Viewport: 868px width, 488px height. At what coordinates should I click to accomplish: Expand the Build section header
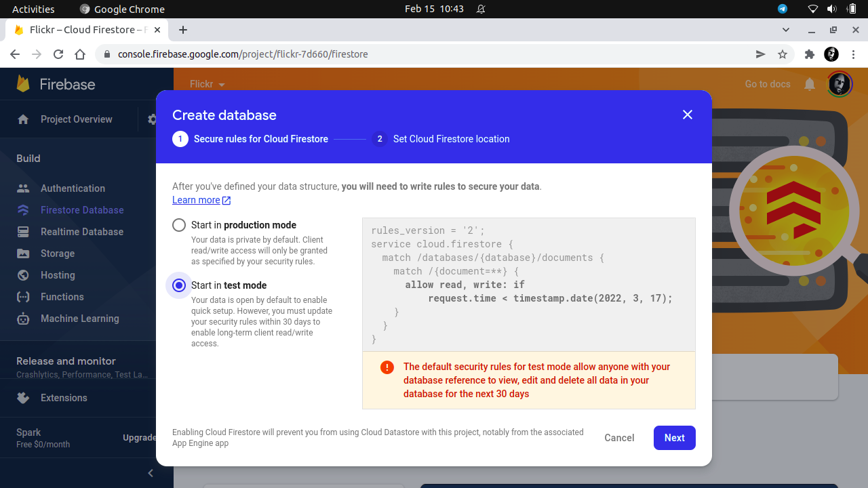[x=28, y=159]
